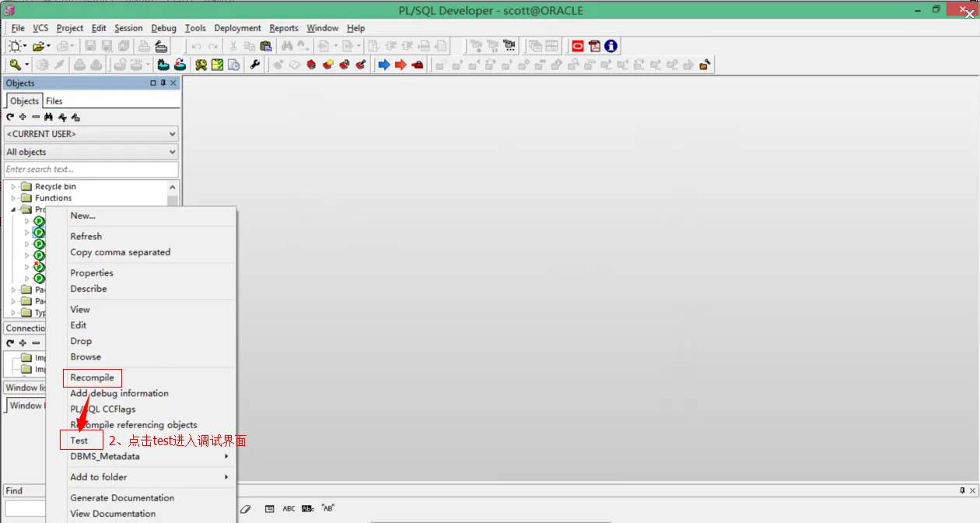Select Recompile referencing objects entry
Screen dimensions: 980x523
(134, 425)
